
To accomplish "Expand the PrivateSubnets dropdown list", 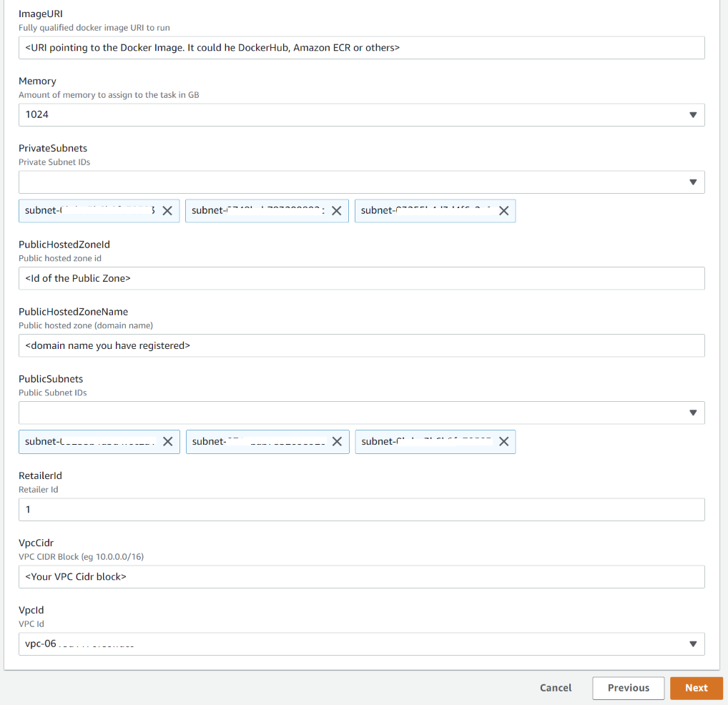I will tap(361, 182).
